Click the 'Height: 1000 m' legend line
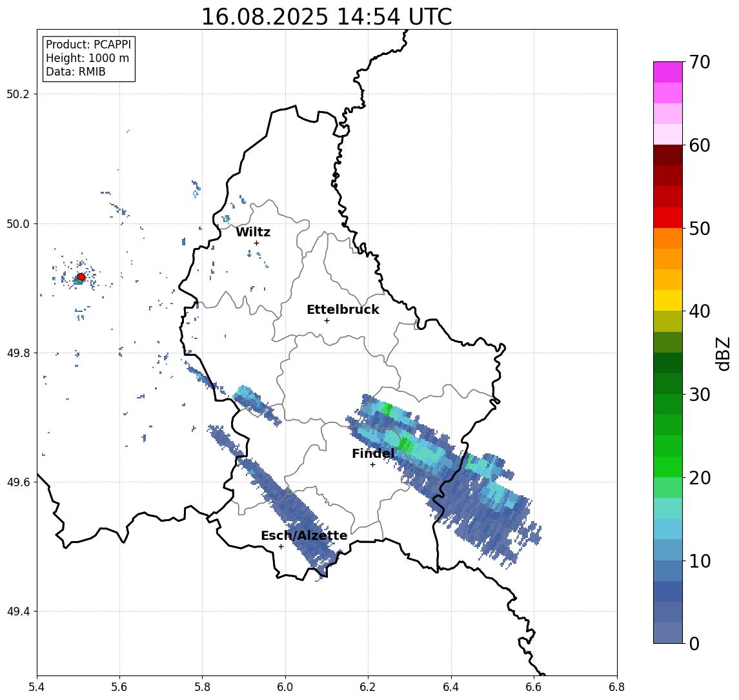Image resolution: width=739 pixels, height=700 pixels. [87, 58]
